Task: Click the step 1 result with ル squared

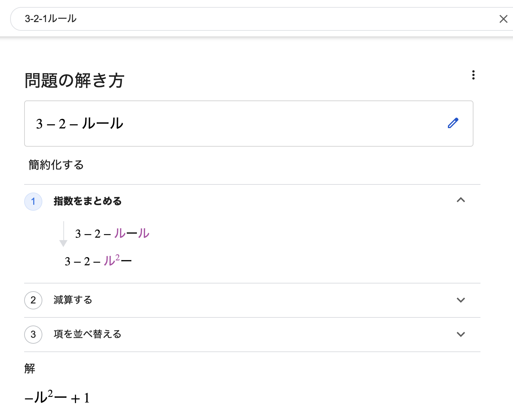Action: 98,261
